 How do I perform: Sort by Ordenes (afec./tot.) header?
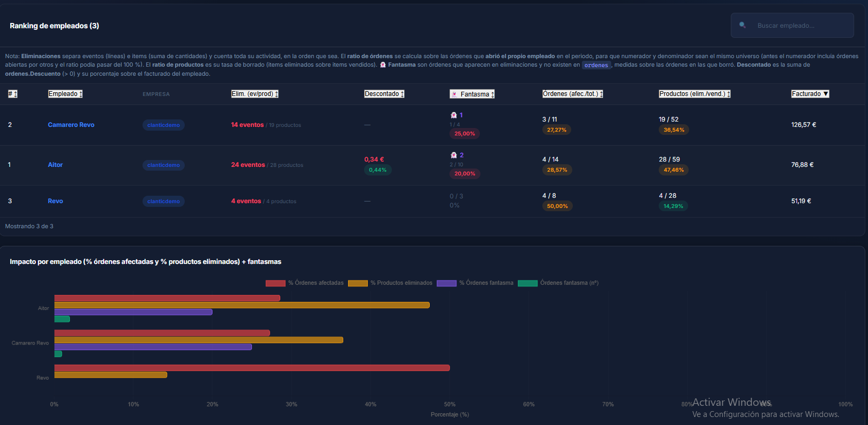[x=573, y=94]
